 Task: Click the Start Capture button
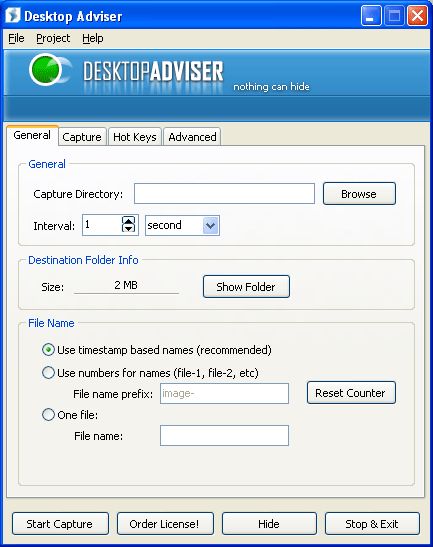[x=60, y=523]
